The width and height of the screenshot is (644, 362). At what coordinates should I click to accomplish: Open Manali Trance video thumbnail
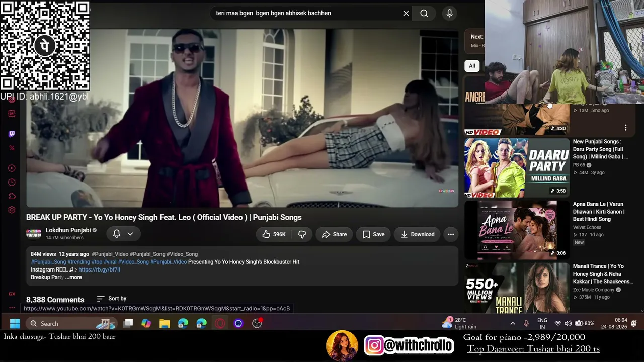coord(517,289)
